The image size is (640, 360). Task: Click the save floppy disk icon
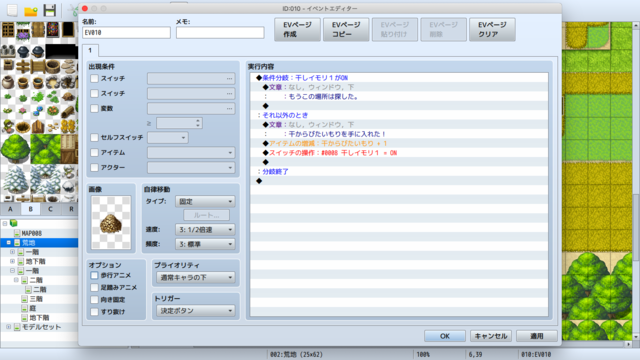pos(49,10)
